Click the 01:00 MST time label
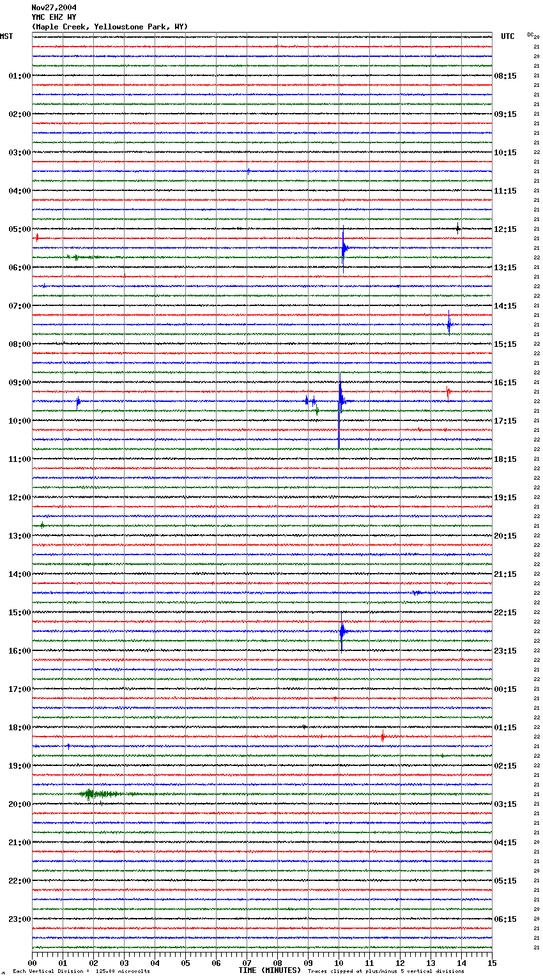 click(20, 76)
